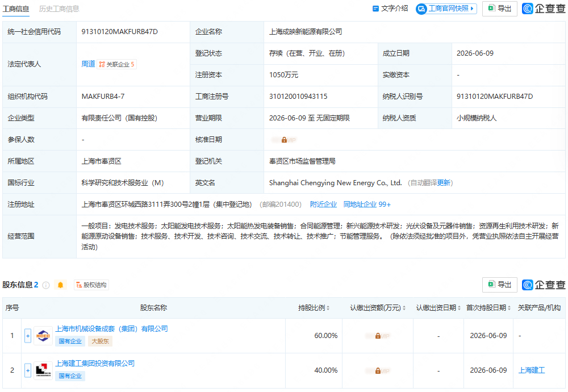Click 国有企业 tag under 上海市机械设备成套
Screen dimensions: 568x392
tap(70, 341)
